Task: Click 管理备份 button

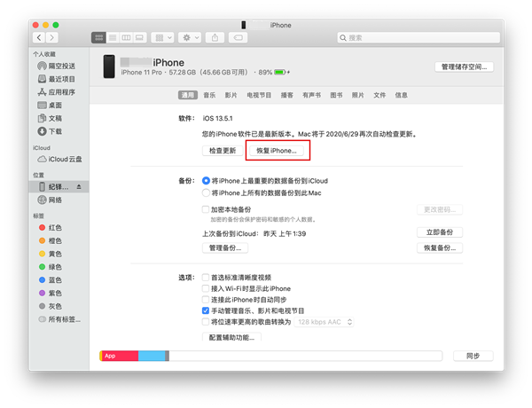Action: pyautogui.click(x=225, y=247)
